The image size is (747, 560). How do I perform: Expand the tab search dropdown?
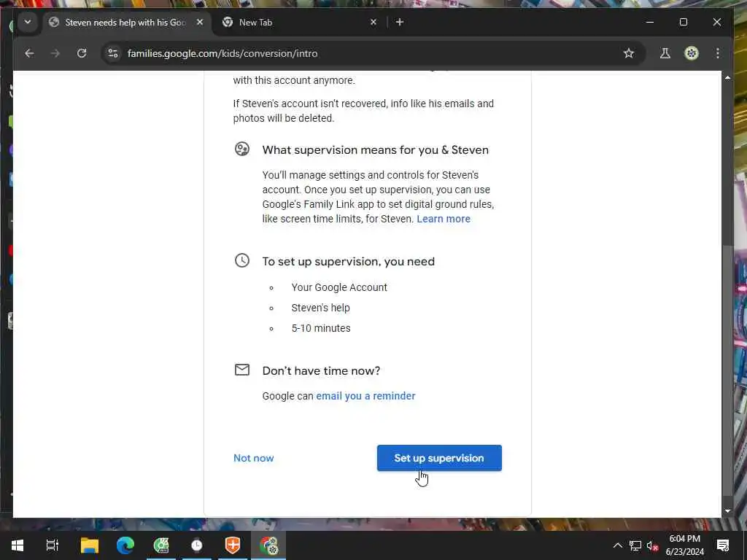point(28,22)
